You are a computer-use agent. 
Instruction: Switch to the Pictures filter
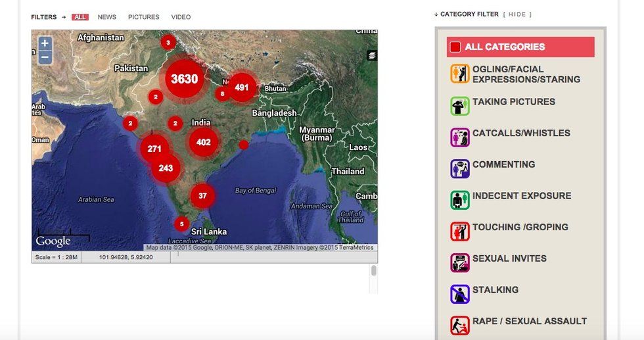pos(143,17)
